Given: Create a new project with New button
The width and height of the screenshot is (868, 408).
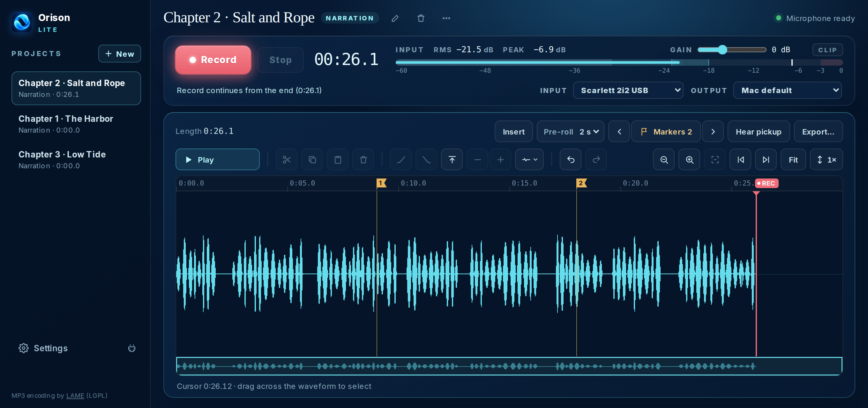Looking at the screenshot, I should [x=120, y=54].
